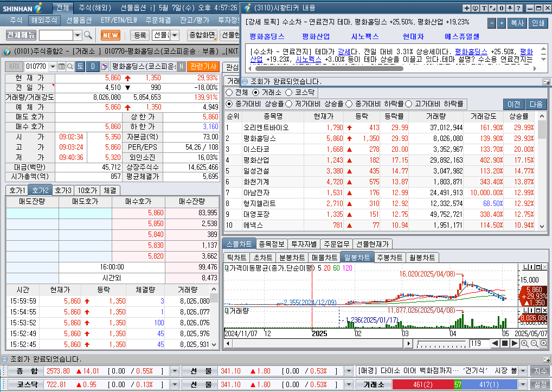Toggle the 거래량 chart legend checkbox
552x392 pixels.
click(227, 311)
